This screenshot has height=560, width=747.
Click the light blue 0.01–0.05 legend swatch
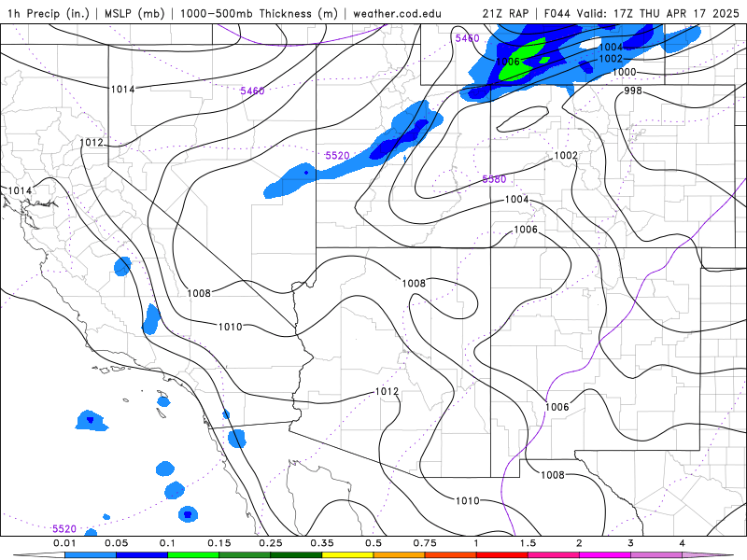90,555
